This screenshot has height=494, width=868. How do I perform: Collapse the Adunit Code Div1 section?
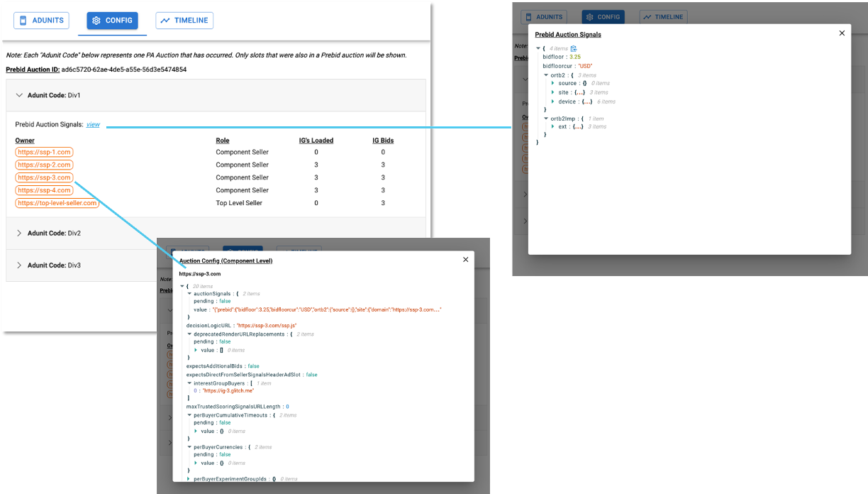19,95
